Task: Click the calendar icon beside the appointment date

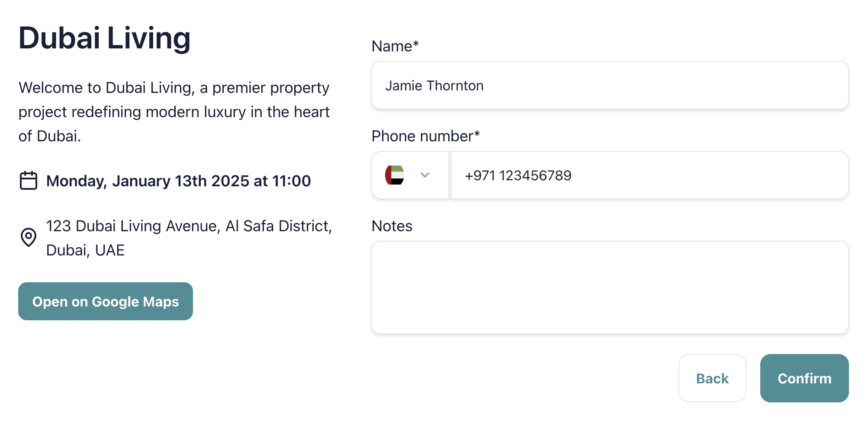Action: coord(29,181)
